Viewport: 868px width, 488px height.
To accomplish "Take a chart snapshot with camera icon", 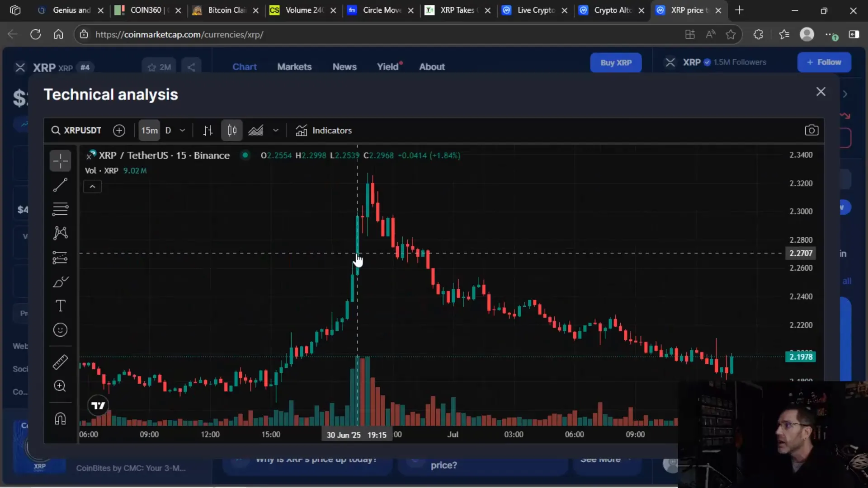I will coord(811,131).
